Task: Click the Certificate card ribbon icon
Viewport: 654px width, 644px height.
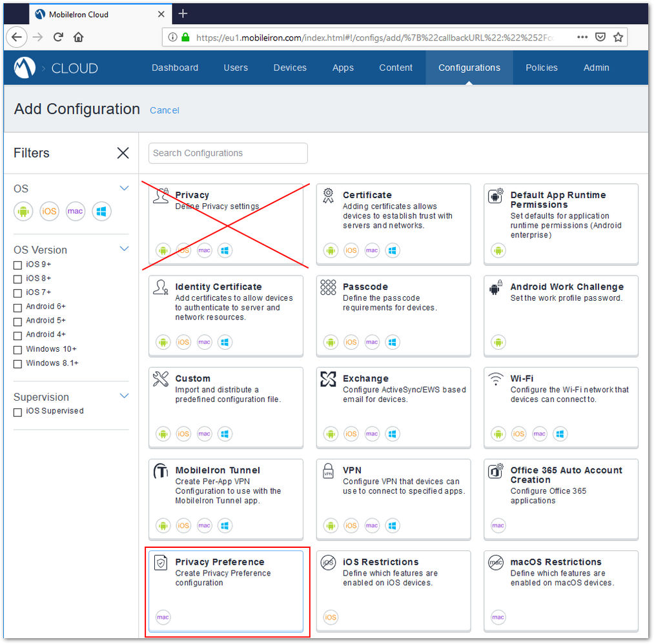Action: (x=328, y=195)
